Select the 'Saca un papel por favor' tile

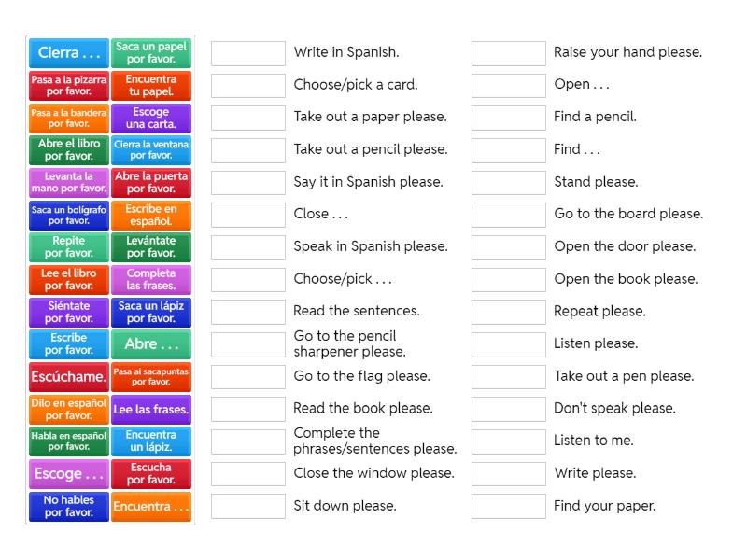click(150, 53)
